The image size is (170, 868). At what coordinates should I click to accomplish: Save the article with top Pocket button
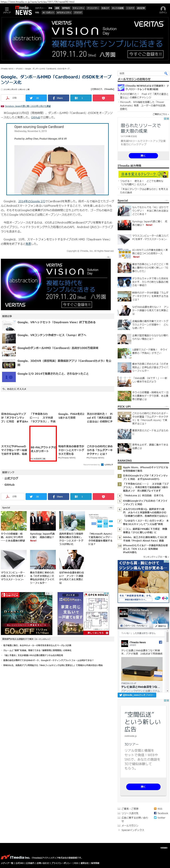pyautogui.click(x=103, y=98)
